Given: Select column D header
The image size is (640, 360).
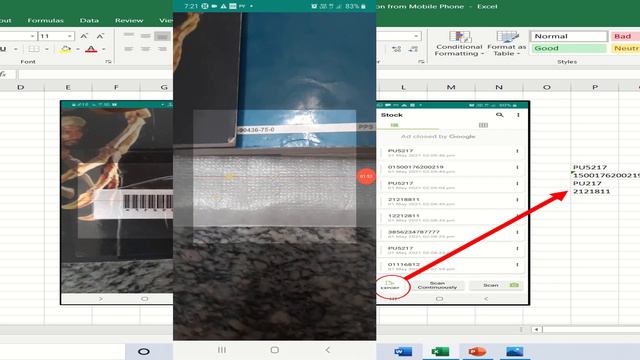Looking at the screenshot, I should 20,87.
